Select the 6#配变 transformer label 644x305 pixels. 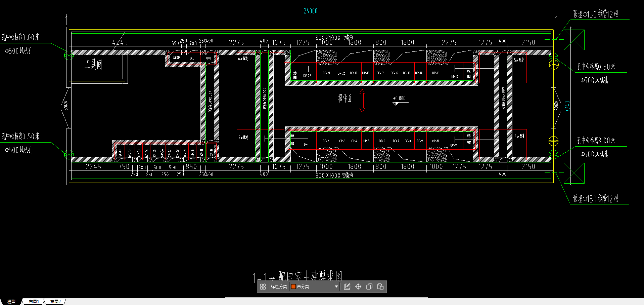click(x=243, y=59)
